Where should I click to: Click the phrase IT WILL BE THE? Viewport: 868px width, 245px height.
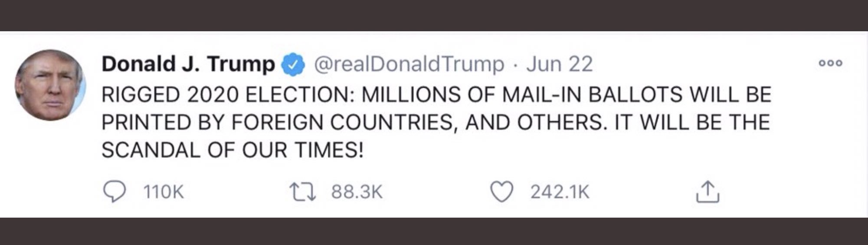click(692, 122)
